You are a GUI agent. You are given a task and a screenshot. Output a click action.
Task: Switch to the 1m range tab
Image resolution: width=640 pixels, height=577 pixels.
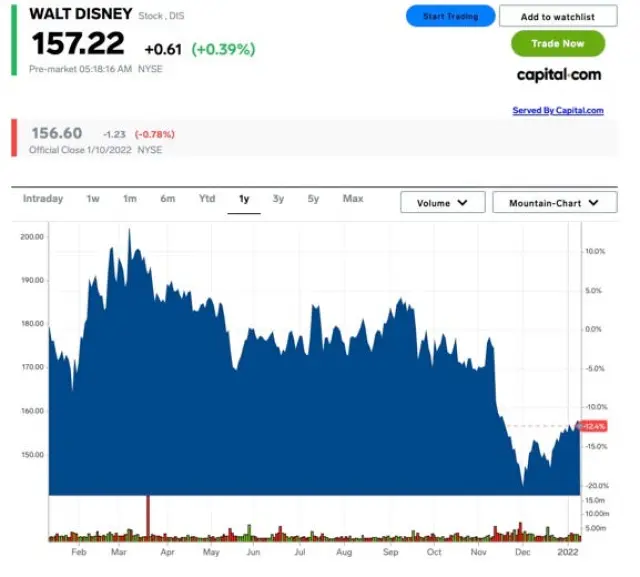pos(130,199)
